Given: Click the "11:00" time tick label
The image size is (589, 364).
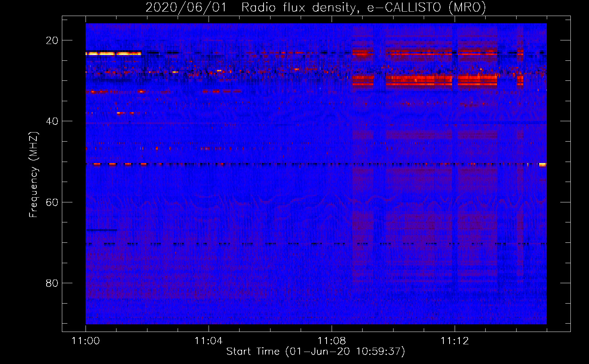Looking at the screenshot, I should coord(86,341).
